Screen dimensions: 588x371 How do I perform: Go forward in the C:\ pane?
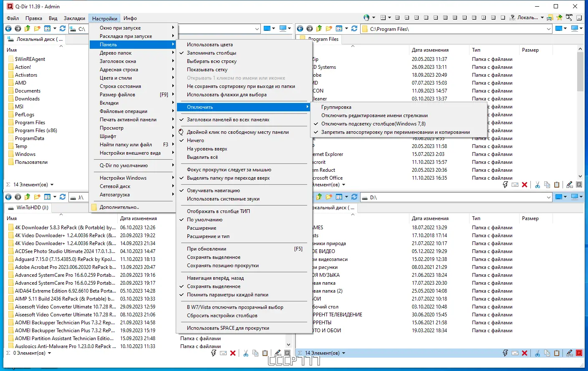pyautogui.click(x=18, y=29)
